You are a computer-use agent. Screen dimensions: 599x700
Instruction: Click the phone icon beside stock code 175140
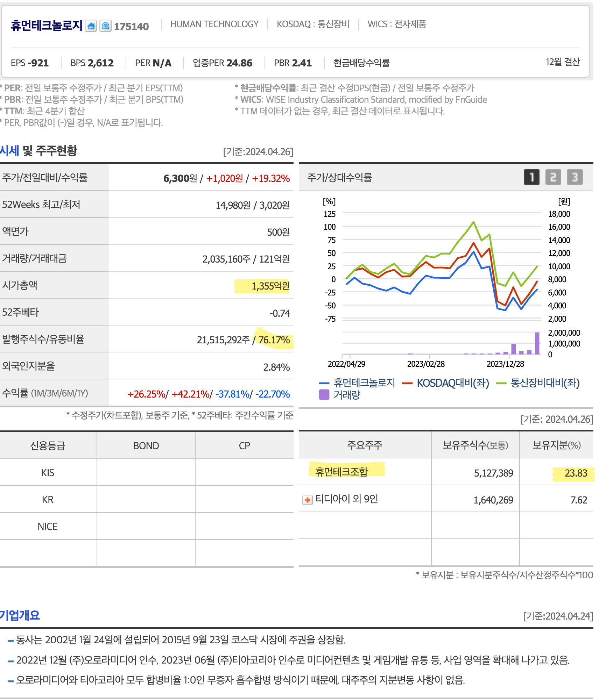(x=105, y=26)
